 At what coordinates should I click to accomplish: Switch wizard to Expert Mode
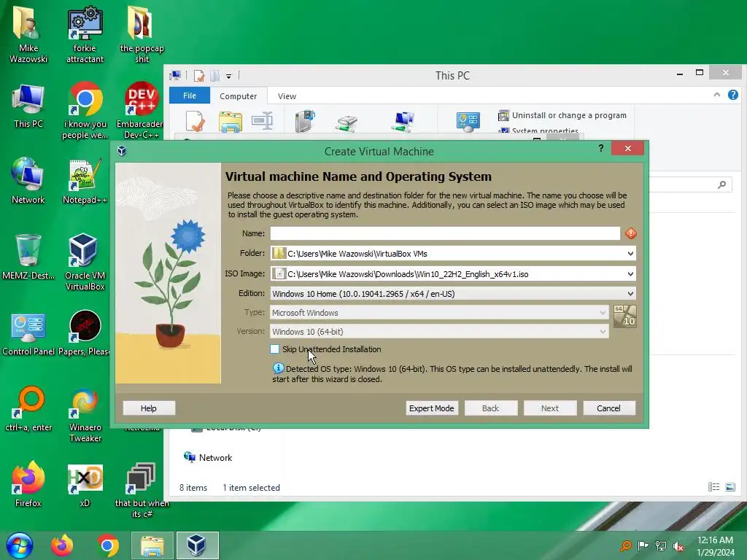point(432,408)
